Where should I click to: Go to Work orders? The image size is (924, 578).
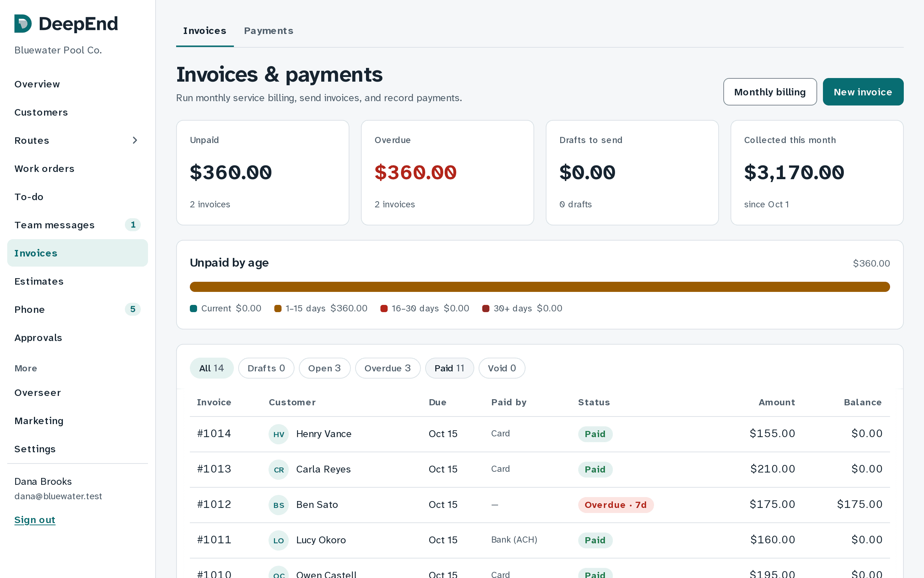(x=78, y=169)
